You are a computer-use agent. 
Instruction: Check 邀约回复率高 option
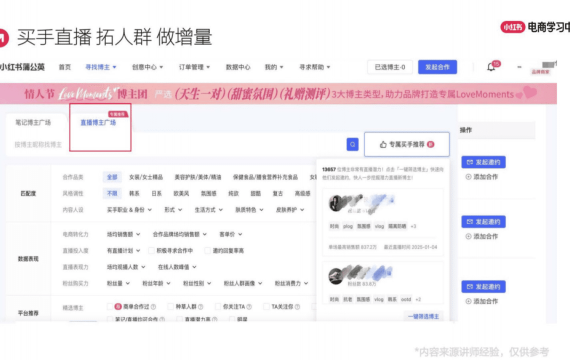coord(207,251)
